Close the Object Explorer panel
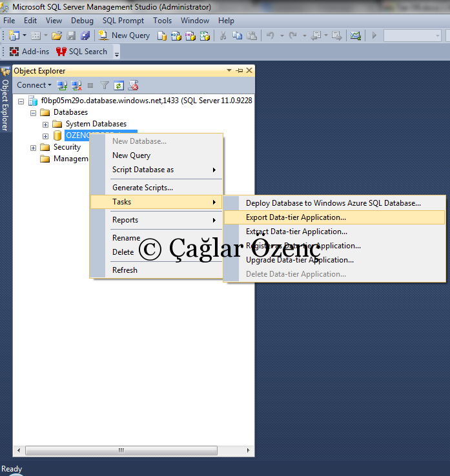Viewport: 450px width, 476px height. [x=249, y=70]
